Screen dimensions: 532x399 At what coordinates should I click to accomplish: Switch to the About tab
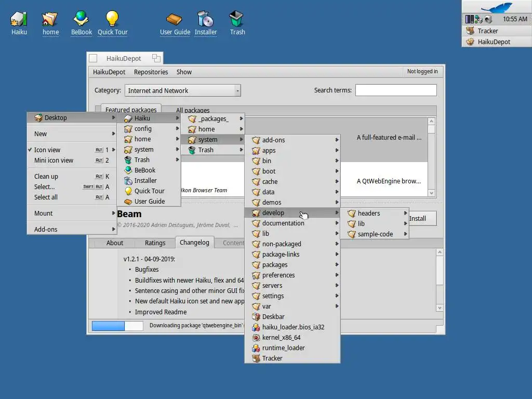tap(115, 243)
